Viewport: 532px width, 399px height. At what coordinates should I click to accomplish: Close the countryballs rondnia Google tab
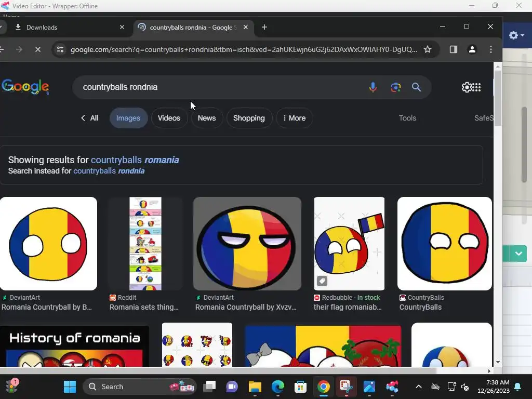coord(246,27)
